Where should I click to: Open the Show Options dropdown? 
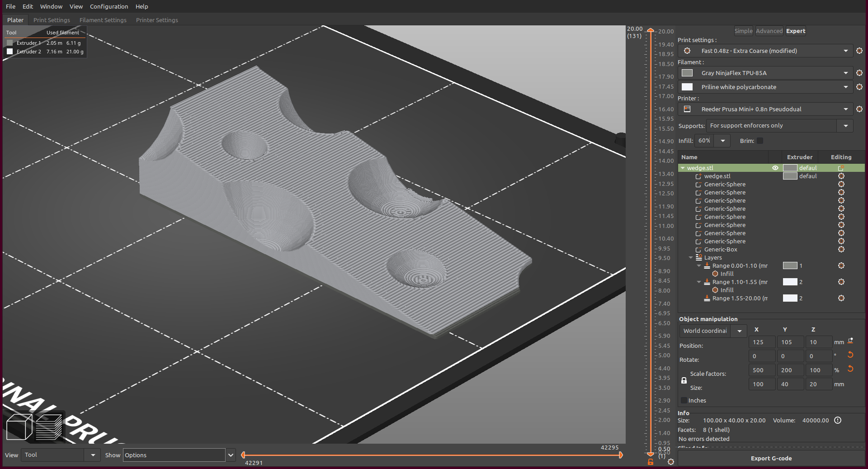[231, 455]
